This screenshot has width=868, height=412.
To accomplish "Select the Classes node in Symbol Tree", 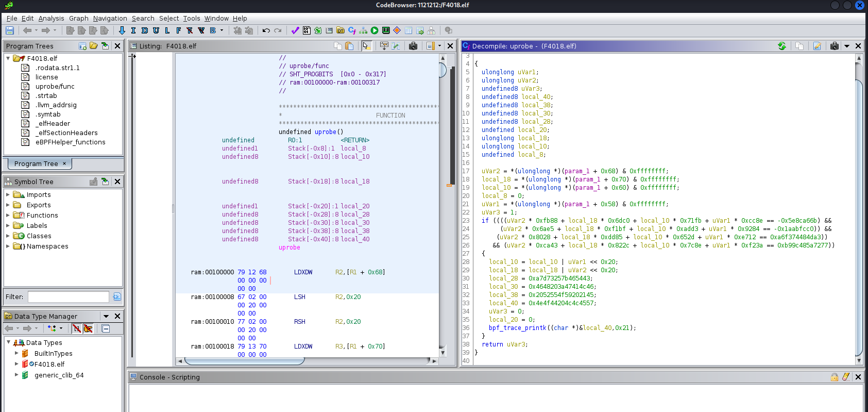I will pyautogui.click(x=39, y=236).
